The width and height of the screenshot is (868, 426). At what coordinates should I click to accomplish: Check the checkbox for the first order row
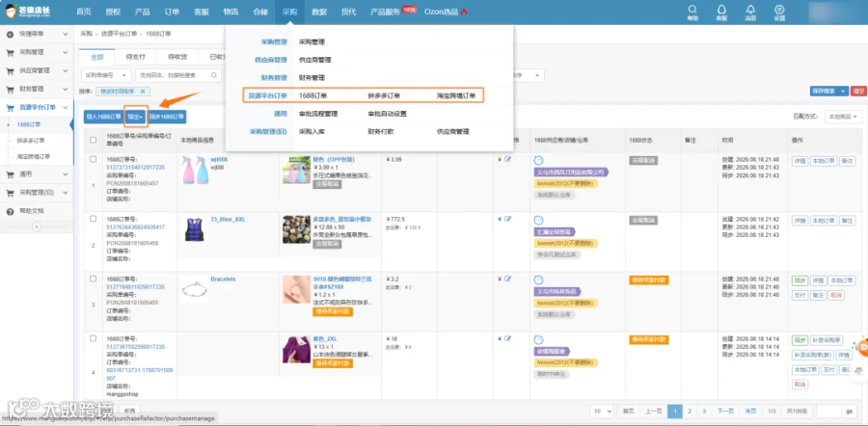pos(93,159)
